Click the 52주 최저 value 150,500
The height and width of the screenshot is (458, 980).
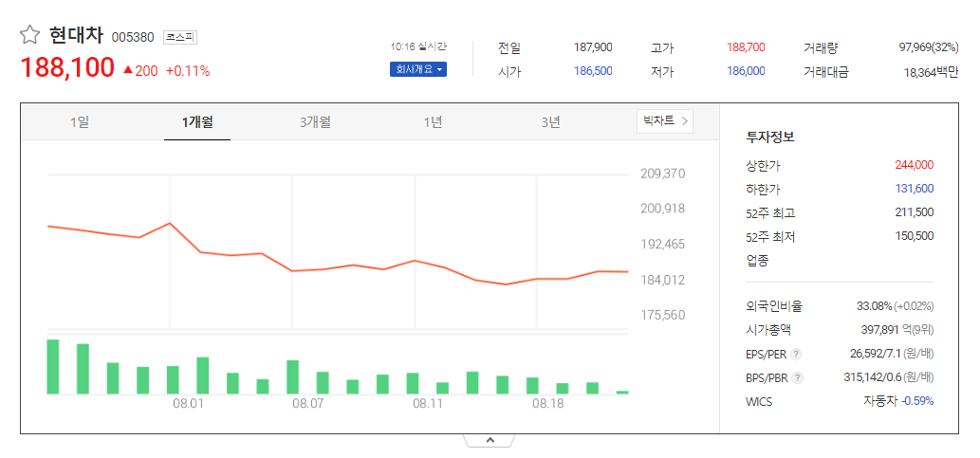[x=915, y=236]
